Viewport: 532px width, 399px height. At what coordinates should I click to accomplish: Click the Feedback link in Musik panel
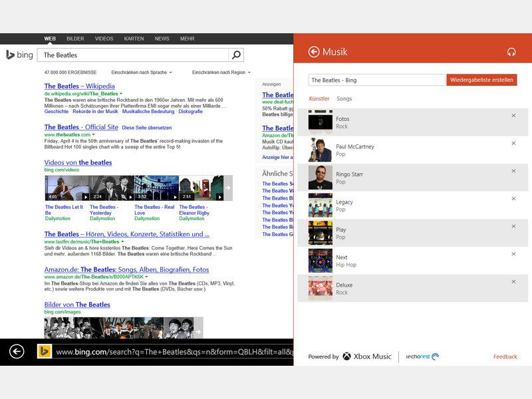505,356
